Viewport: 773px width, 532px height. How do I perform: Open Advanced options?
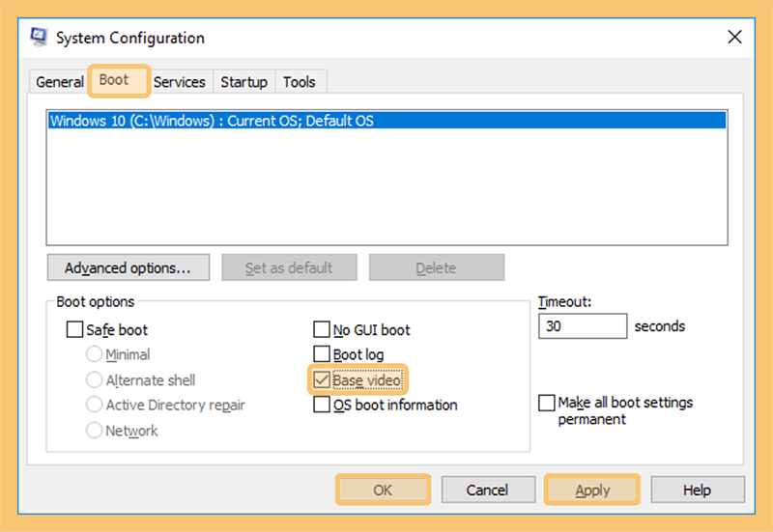tap(129, 267)
